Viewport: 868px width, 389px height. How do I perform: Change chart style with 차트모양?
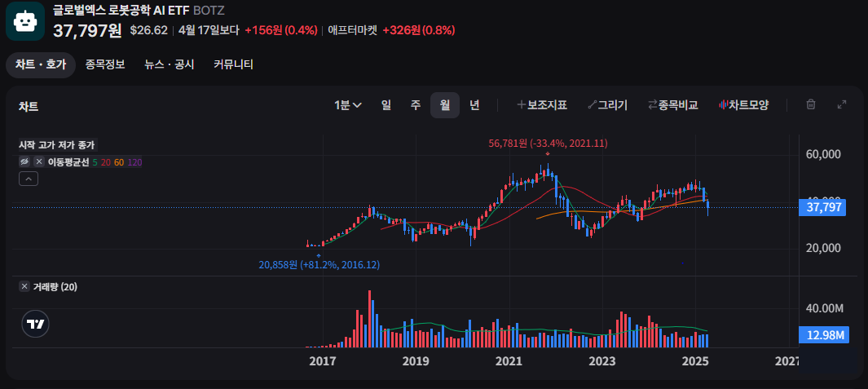[743, 105]
